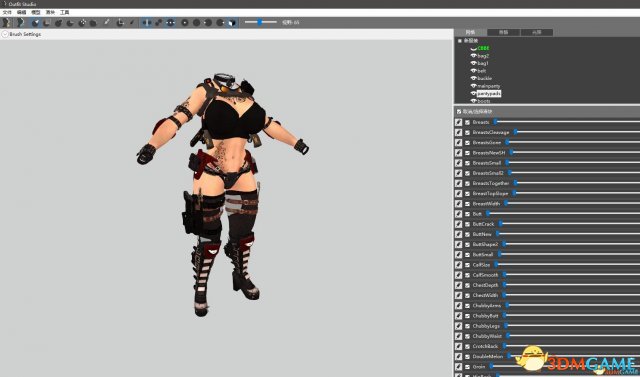This screenshot has width=640, height=377.
Task: Switch to the third tab in right panel
Action: pos(537,32)
